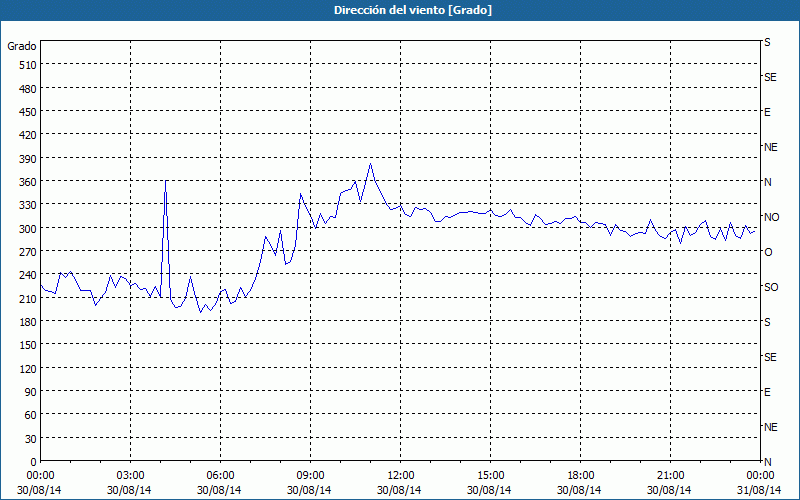
Task: Click the 'NE' compass label near 45 degrees
Action: click(x=771, y=427)
